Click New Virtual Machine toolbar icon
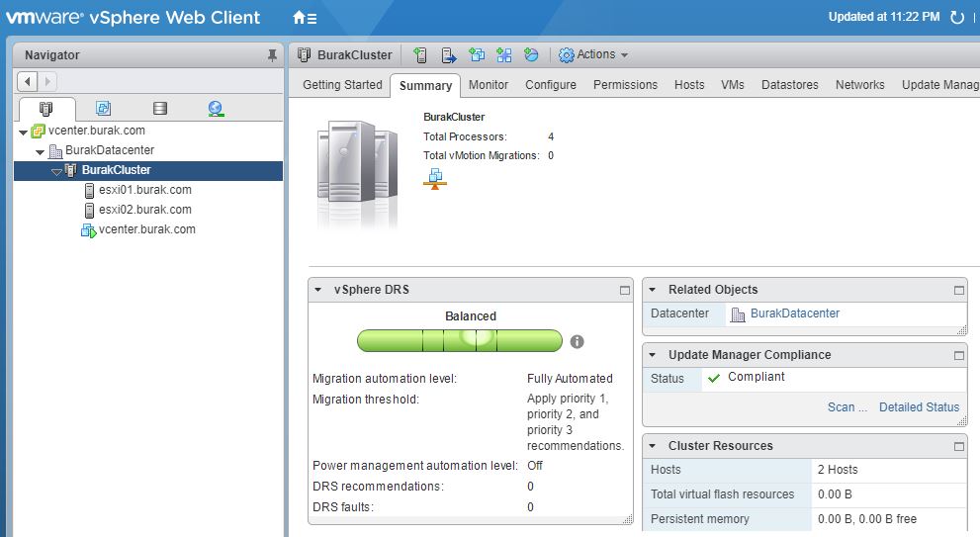Viewport: 980px width, 537px height. (x=477, y=55)
